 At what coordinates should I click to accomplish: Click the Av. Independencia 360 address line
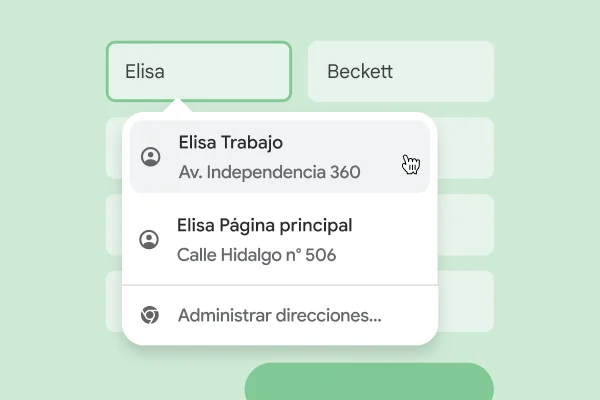[x=269, y=172]
